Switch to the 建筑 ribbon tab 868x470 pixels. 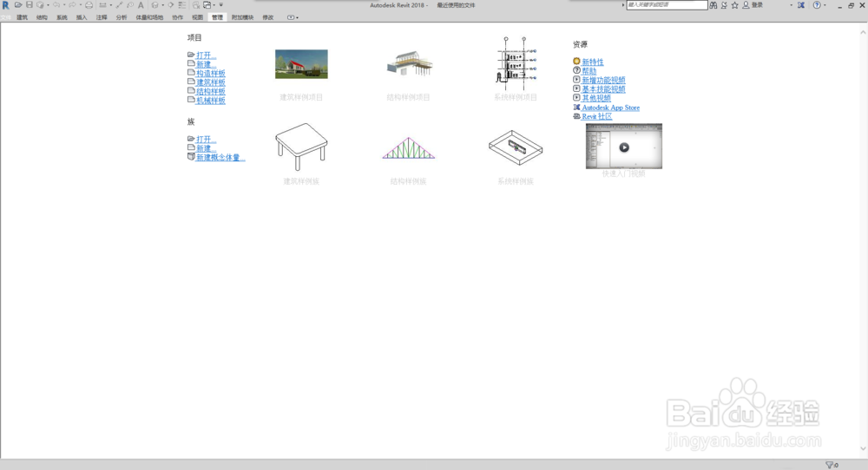point(23,17)
